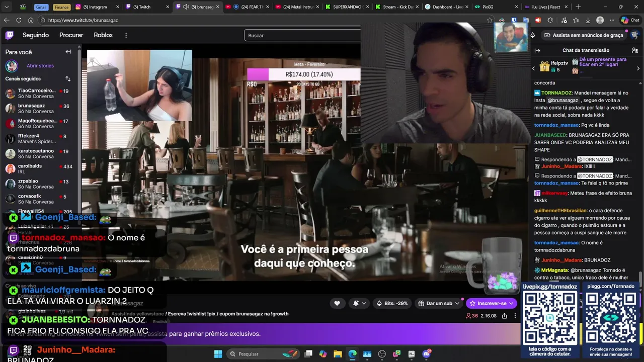The width and height of the screenshot is (644, 362).
Task: Open notification bell dropdown
Action: coord(359,303)
